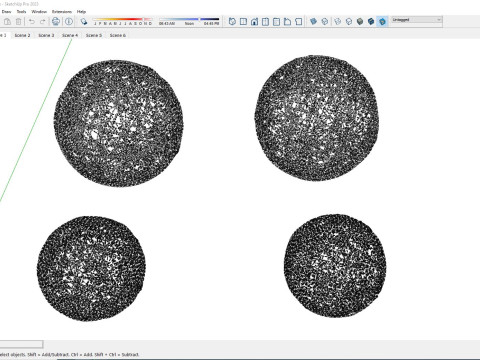This screenshot has height=360, width=480.
Task: Switch to Scene 4 tab
Action: (70, 35)
